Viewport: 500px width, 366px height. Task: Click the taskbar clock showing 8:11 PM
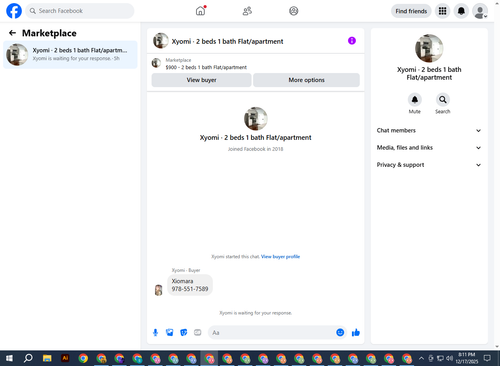click(x=467, y=358)
